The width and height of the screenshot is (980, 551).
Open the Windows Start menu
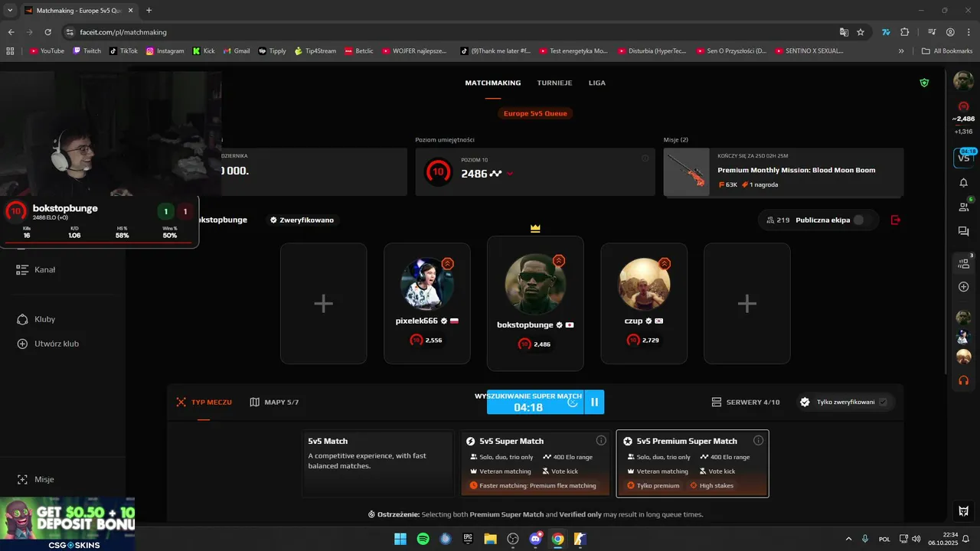(400, 539)
